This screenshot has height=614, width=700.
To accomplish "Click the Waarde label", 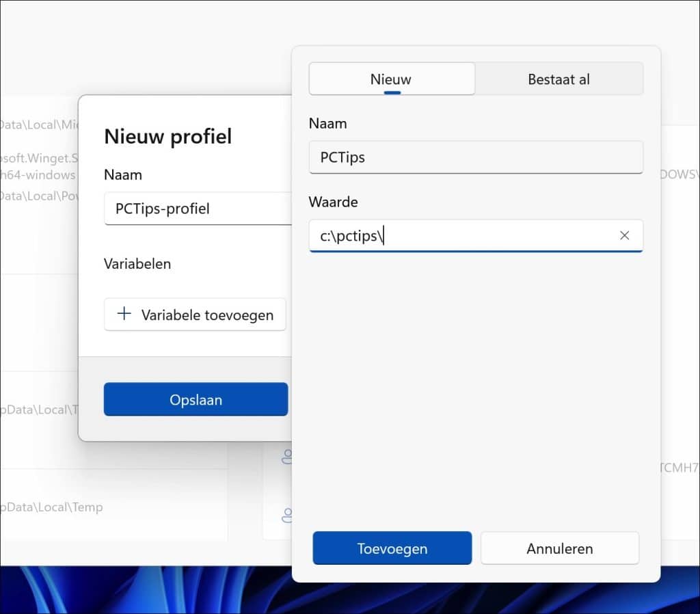I will (x=333, y=202).
